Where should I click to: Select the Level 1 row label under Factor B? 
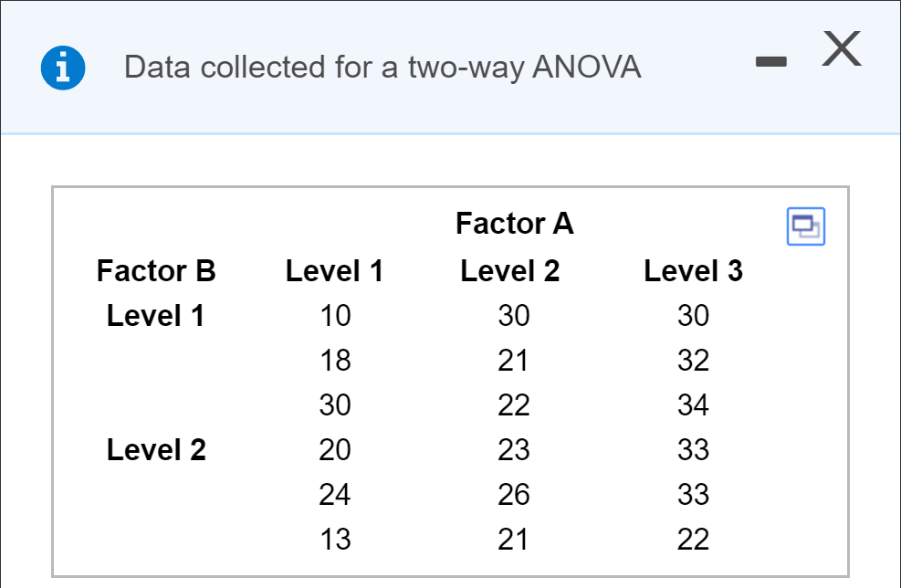pos(155,315)
